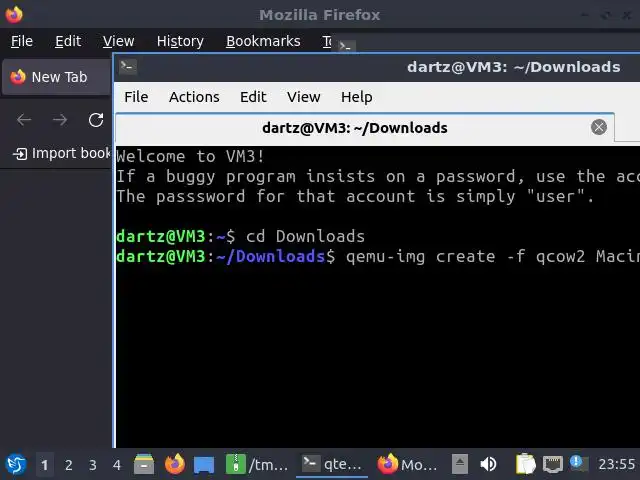Select the New Tab tab in Firefox

click(x=57, y=77)
